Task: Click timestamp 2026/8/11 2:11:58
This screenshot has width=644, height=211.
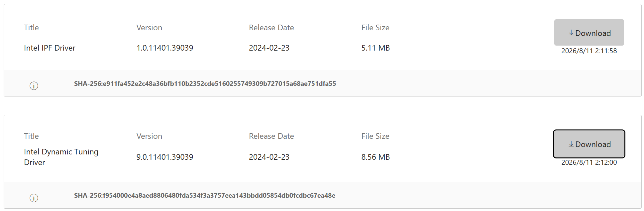Action: 589,51
